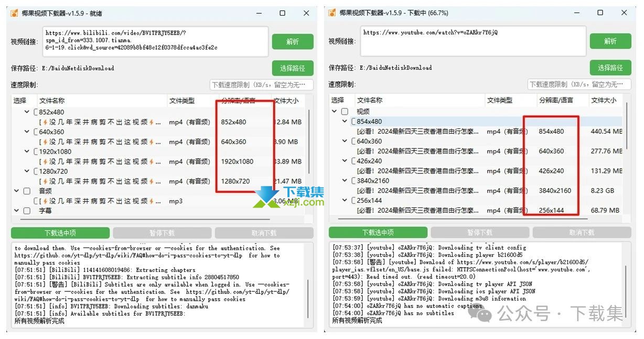Click the 分辨率/语言 column header in the YouTube window
The width and height of the screenshot is (644, 339).
coord(562,100)
